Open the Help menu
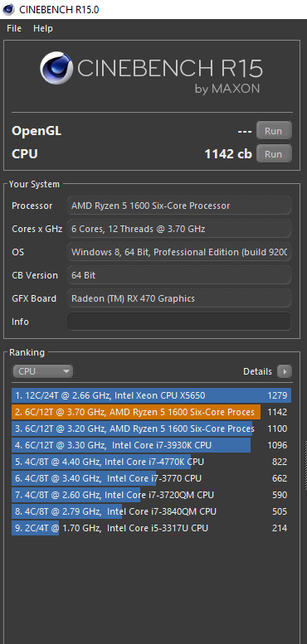Viewport: 307px width, 644px height. pyautogui.click(x=43, y=28)
